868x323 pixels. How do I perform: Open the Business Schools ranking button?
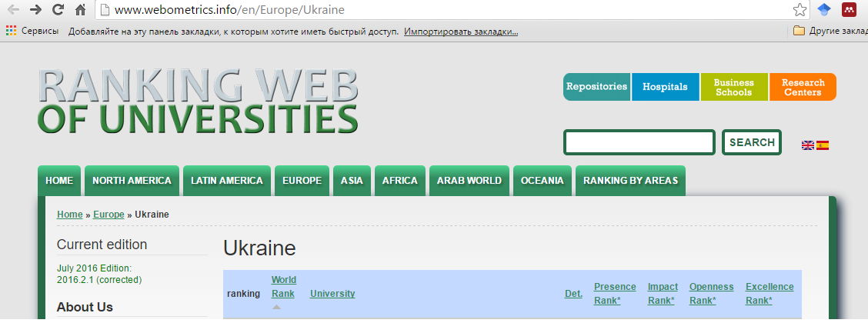pos(733,87)
